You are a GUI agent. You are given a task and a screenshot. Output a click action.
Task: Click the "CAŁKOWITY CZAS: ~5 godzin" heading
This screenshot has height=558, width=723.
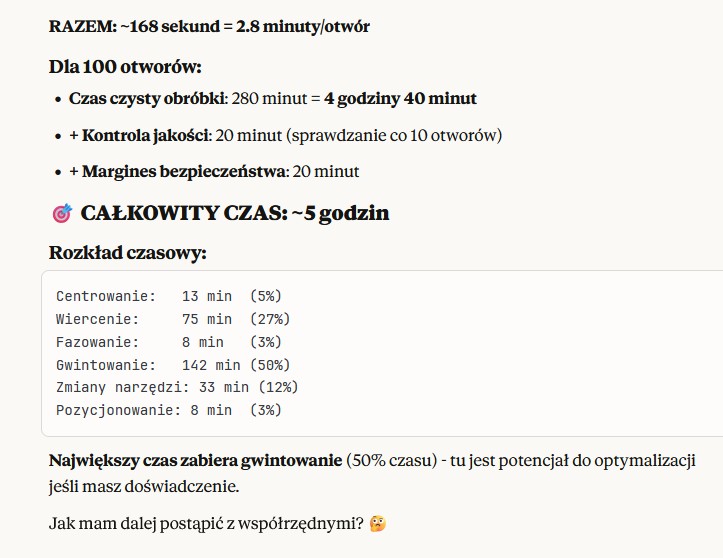235,213
